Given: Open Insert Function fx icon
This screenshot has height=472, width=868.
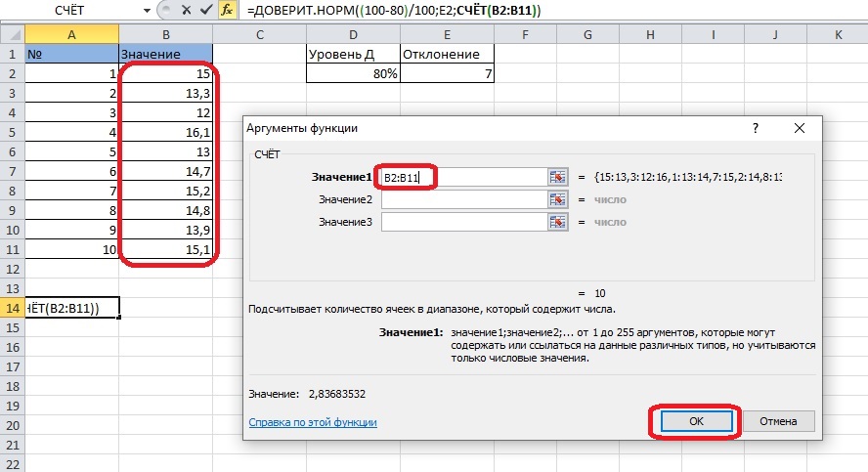Looking at the screenshot, I should [x=227, y=10].
